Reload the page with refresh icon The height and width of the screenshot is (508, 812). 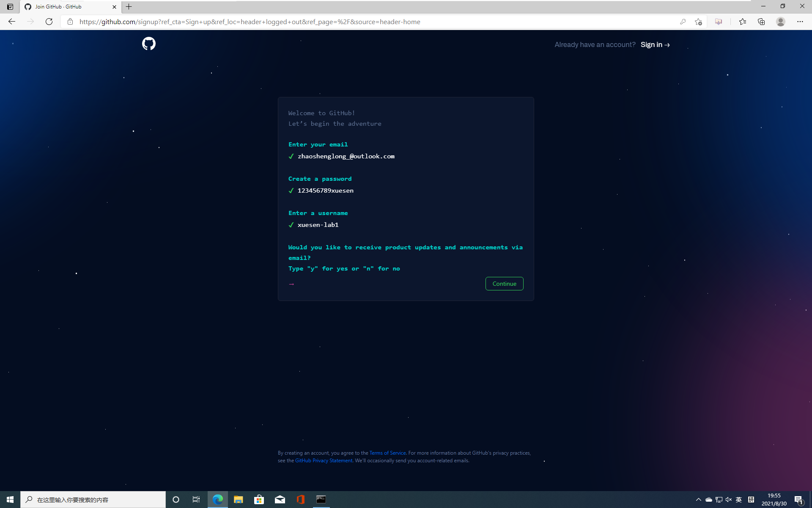click(49, 22)
